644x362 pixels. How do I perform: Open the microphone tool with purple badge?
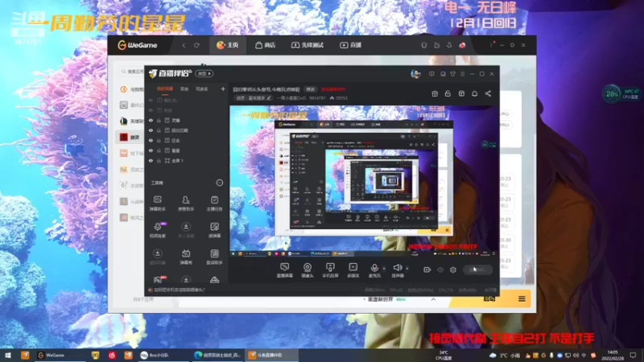click(x=157, y=230)
